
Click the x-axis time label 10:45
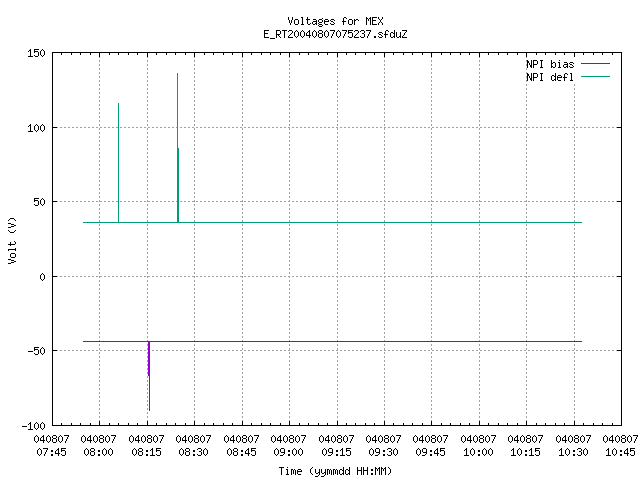click(x=620, y=452)
